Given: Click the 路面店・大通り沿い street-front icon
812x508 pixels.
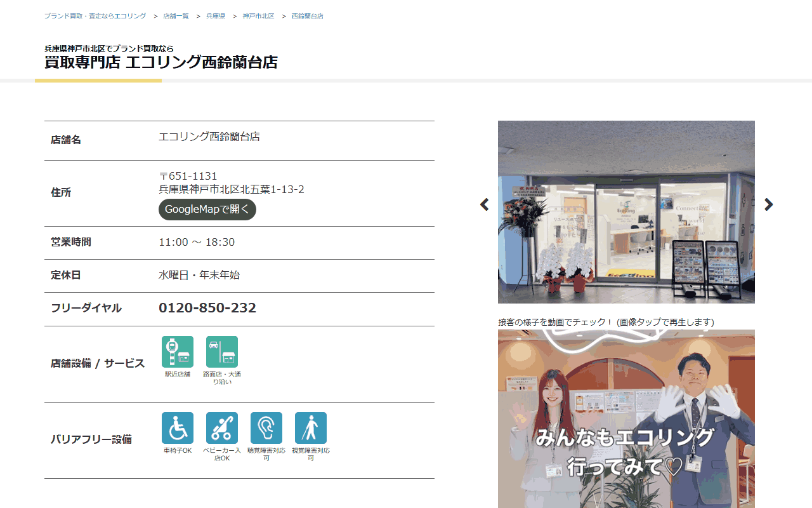Looking at the screenshot, I should coord(222,352).
